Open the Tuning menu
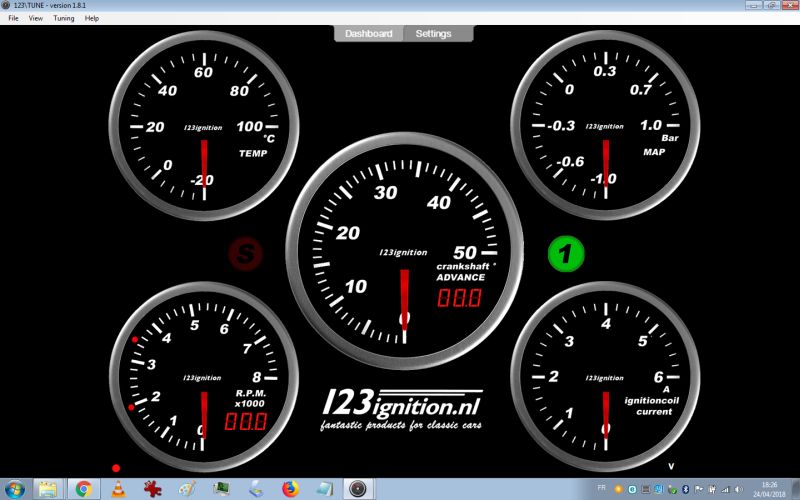 click(63, 18)
